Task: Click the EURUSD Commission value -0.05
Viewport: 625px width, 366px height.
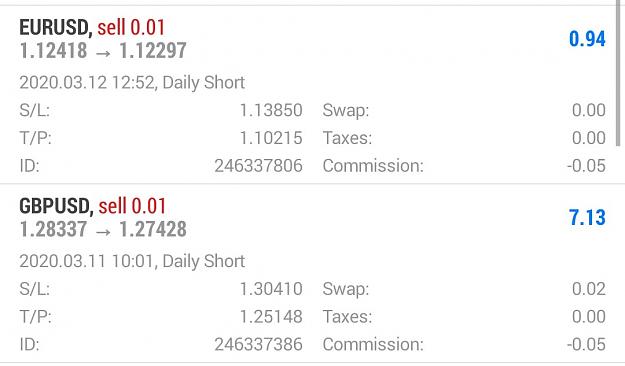Action: tap(586, 166)
